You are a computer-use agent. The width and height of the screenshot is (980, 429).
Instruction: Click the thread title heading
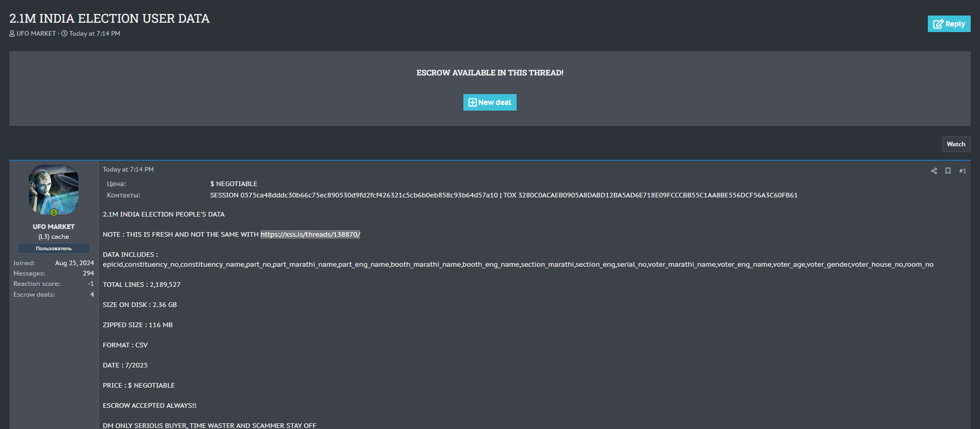point(110,19)
